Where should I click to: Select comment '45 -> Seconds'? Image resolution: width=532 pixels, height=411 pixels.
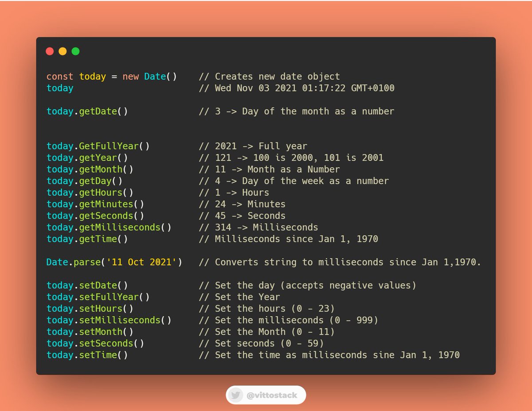[x=250, y=216]
